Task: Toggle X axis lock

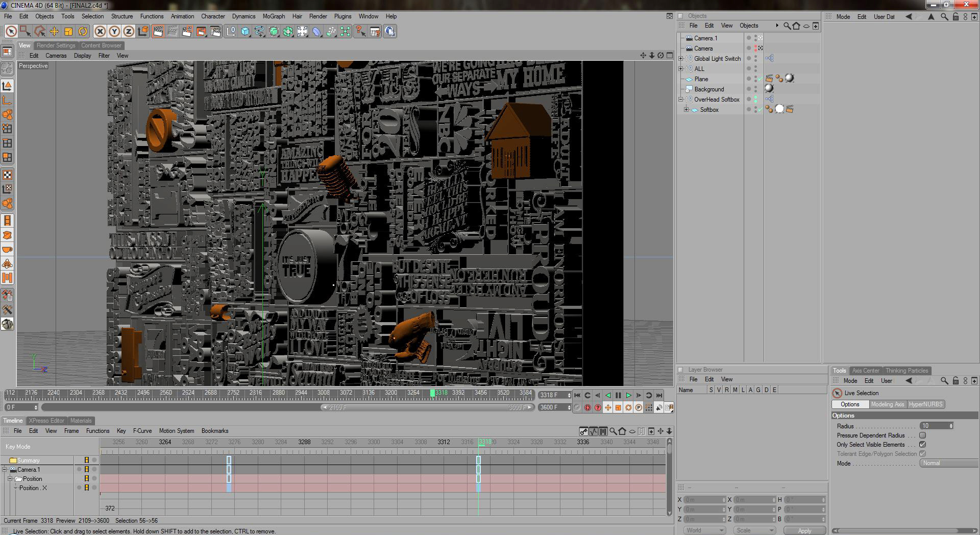Action: (100, 32)
